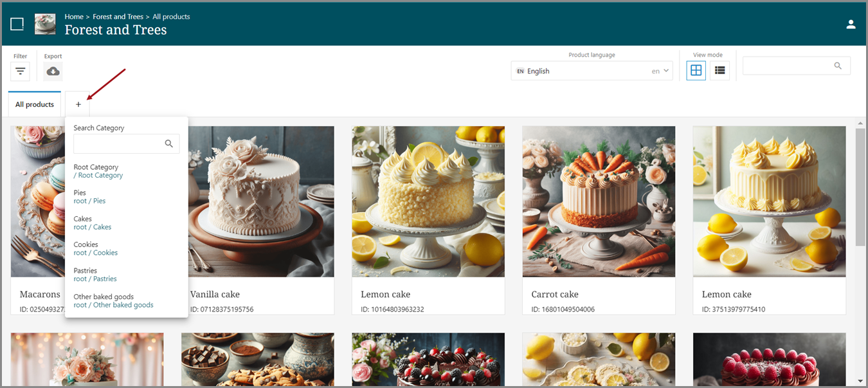The width and height of the screenshot is (868, 388).
Task: Click the square menu icon in header
Action: 17,24
